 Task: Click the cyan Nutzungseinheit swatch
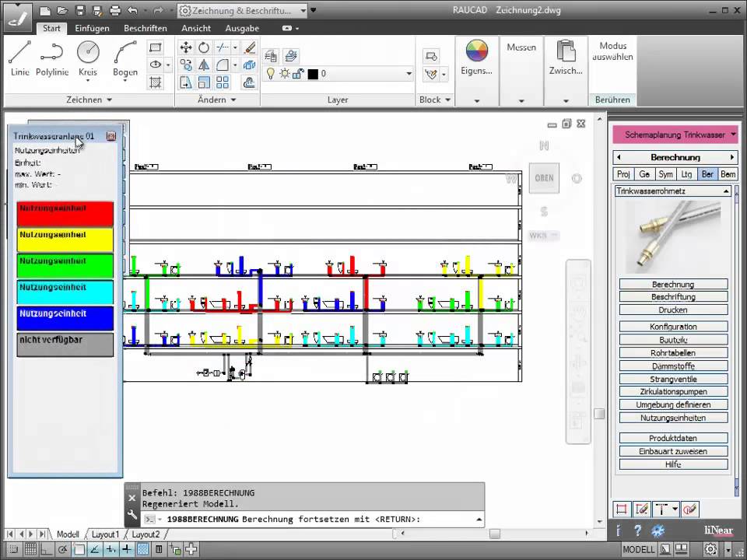pyautogui.click(x=65, y=292)
